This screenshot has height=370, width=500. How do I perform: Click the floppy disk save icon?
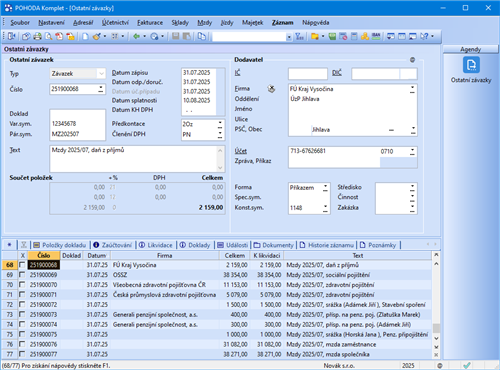[175, 36]
